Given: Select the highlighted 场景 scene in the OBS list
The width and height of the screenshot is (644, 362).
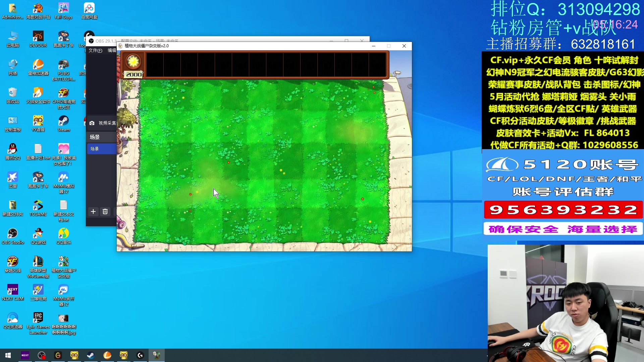Looking at the screenshot, I should [x=102, y=149].
